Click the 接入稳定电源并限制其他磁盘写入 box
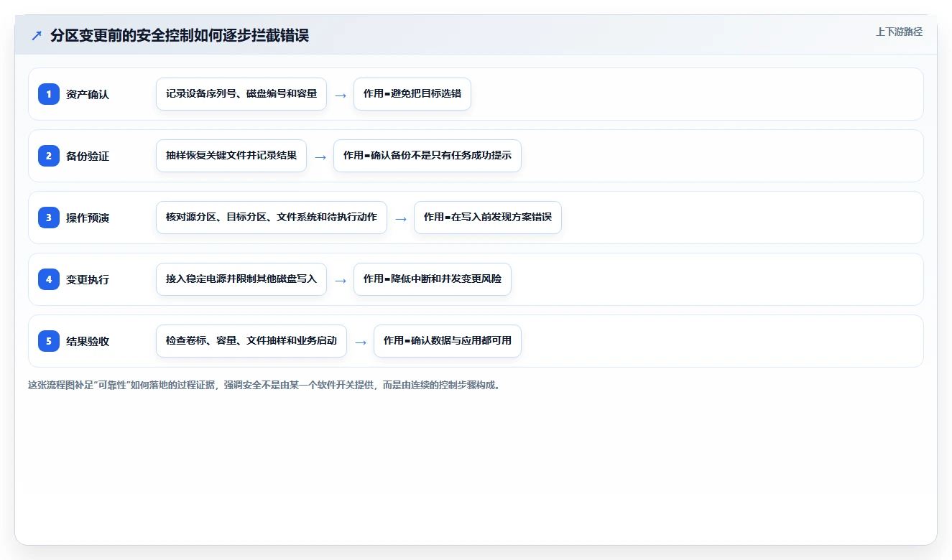 pos(241,279)
